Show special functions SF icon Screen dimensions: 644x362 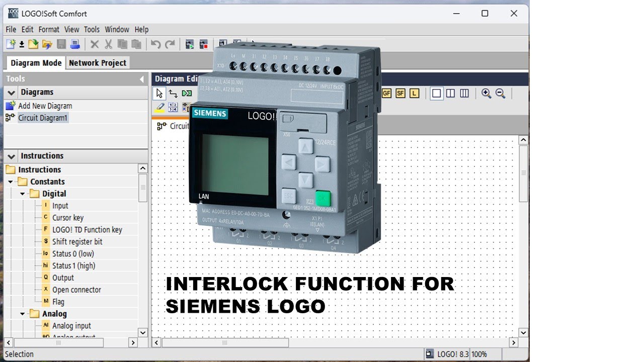(x=400, y=93)
